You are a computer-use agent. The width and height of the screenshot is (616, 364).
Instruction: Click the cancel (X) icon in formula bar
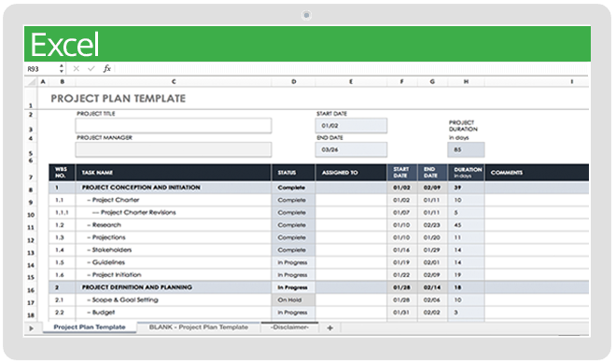point(77,69)
